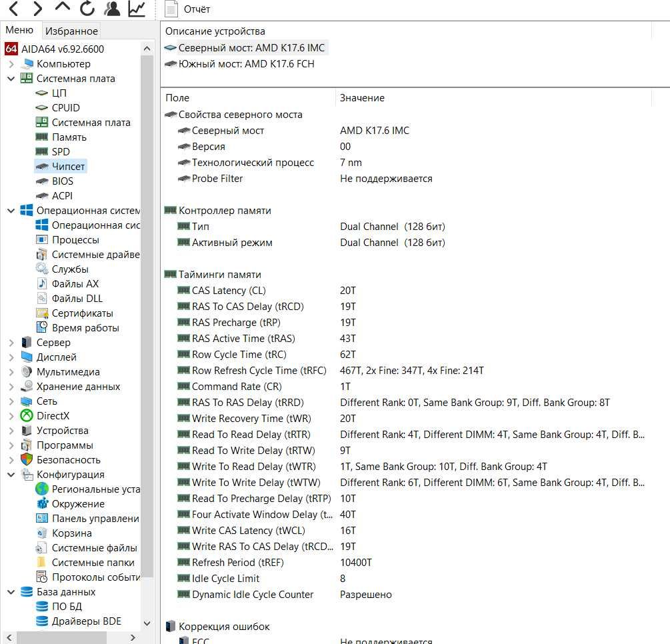
Task: Open the BIOS page
Action: (x=63, y=181)
